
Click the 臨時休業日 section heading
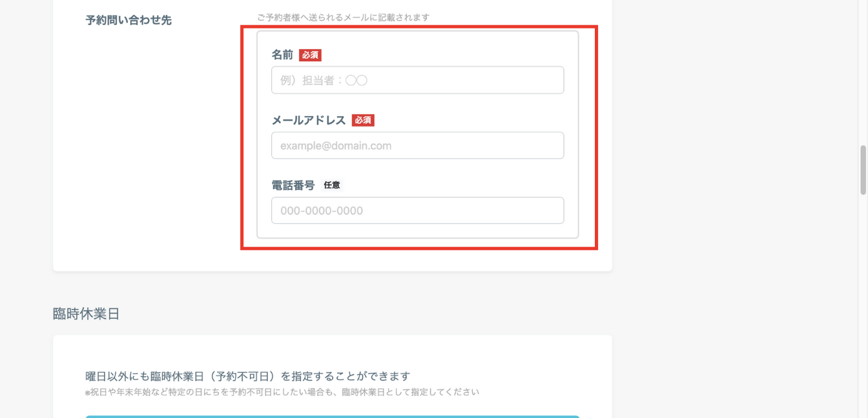86,314
